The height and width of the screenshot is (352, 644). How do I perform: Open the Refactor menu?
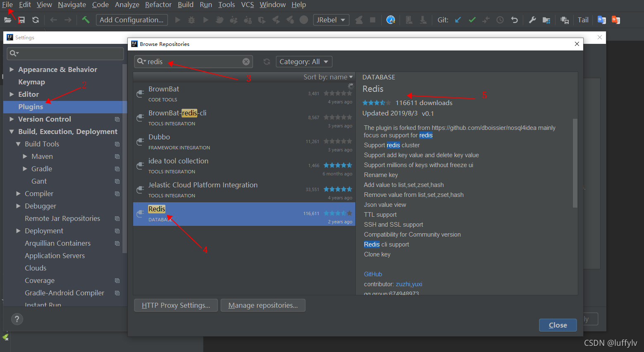158,5
